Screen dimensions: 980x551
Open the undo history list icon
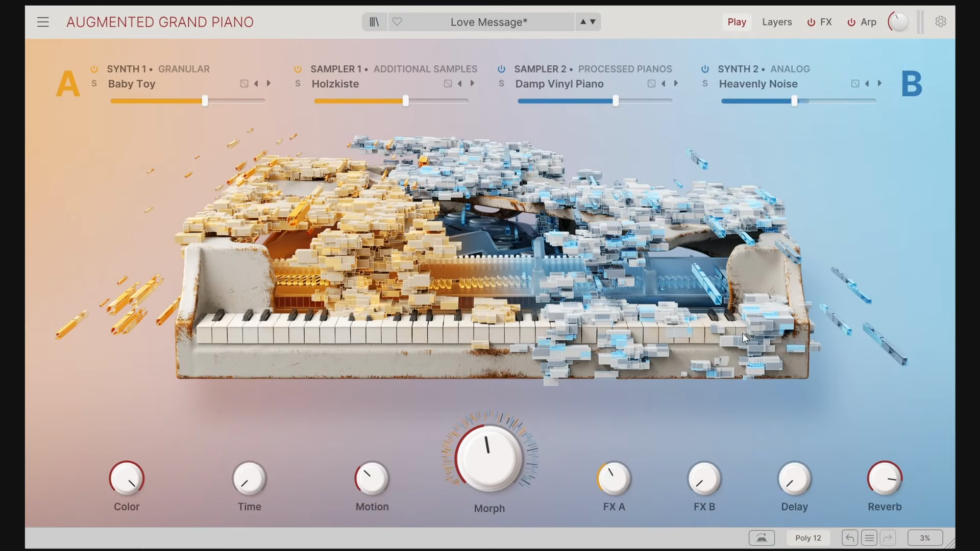869,538
